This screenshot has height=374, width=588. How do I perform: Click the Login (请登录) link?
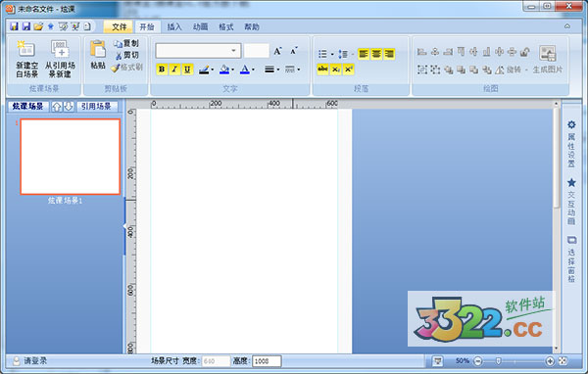pyautogui.click(x=35, y=361)
